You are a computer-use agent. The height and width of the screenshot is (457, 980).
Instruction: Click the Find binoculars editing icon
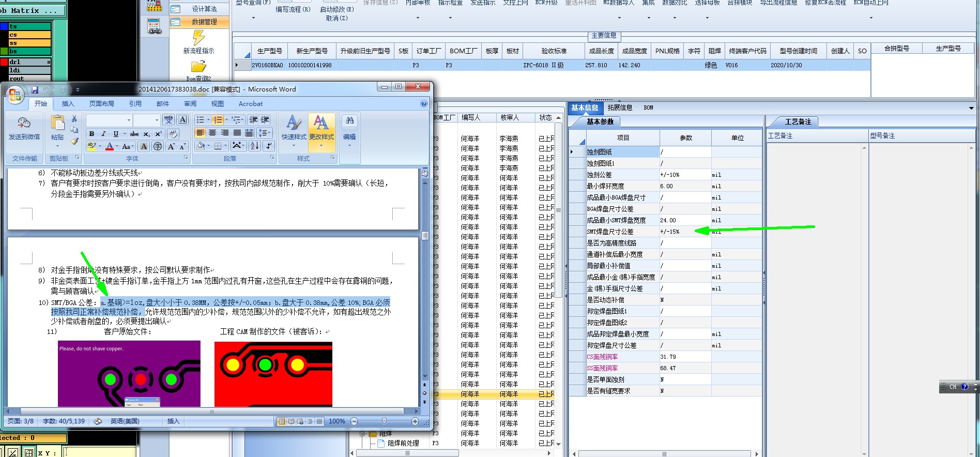click(350, 121)
